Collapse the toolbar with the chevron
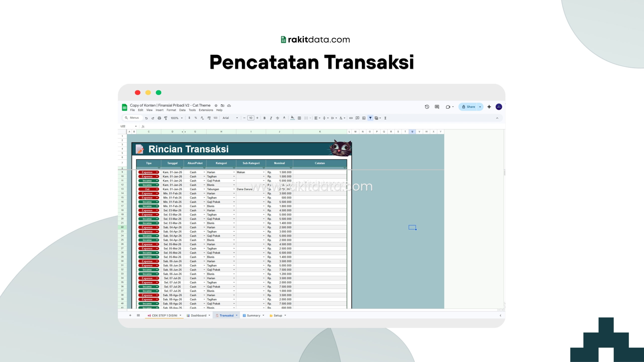Viewport: 644px width, 362px height. (497, 118)
